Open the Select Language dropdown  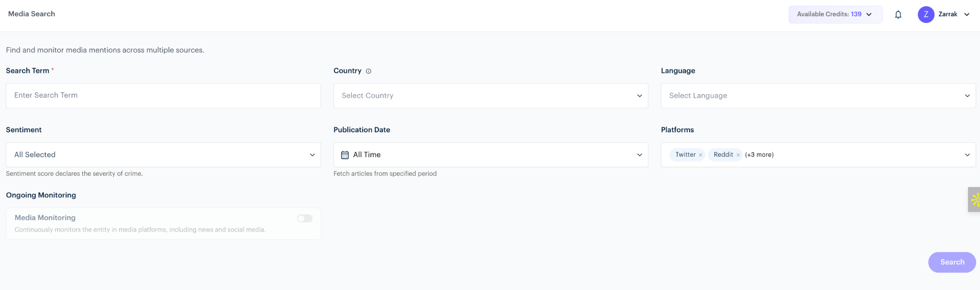[818, 96]
